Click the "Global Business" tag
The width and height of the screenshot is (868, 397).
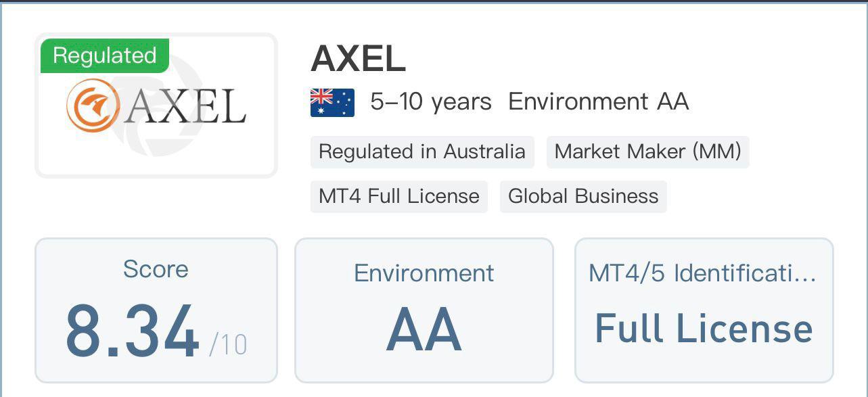(x=583, y=196)
